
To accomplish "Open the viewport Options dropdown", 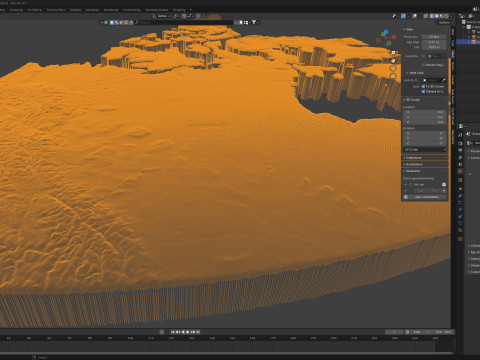I will [445, 23].
